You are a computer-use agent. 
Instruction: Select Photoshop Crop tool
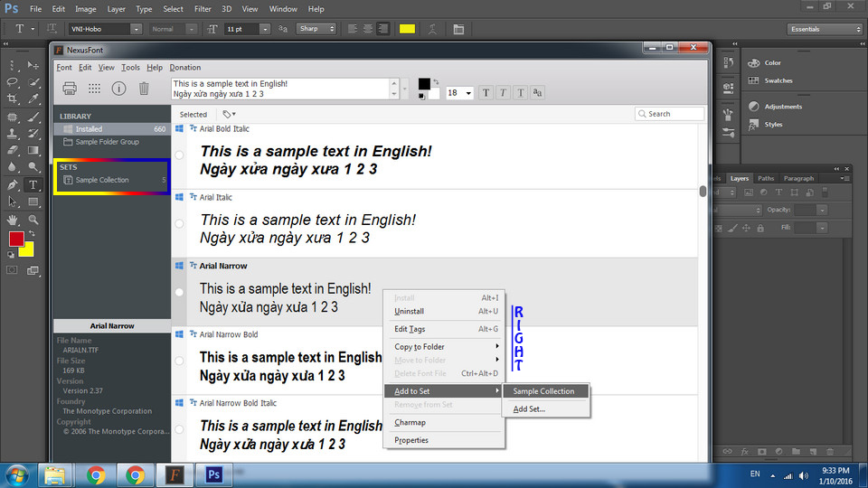point(12,99)
